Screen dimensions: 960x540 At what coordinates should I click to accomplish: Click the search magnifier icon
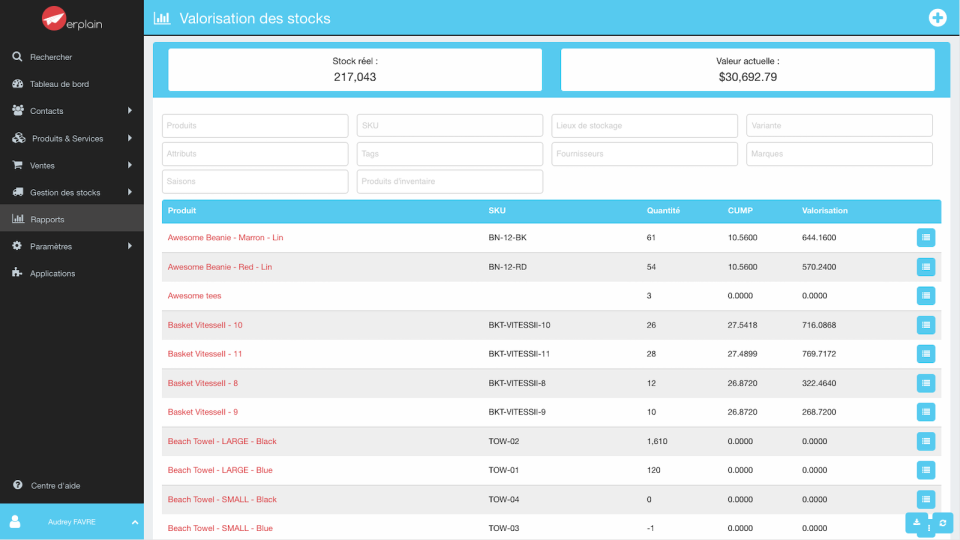pyautogui.click(x=17, y=56)
